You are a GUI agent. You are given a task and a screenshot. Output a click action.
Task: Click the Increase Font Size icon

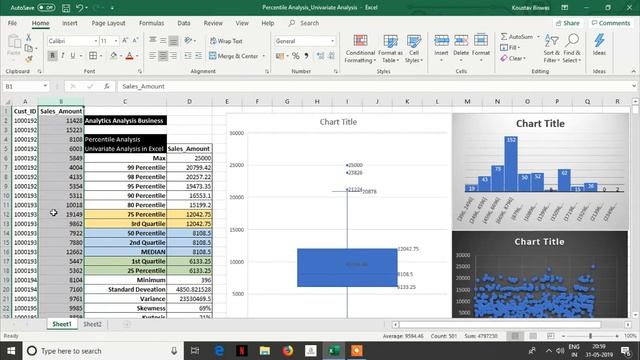(x=125, y=40)
